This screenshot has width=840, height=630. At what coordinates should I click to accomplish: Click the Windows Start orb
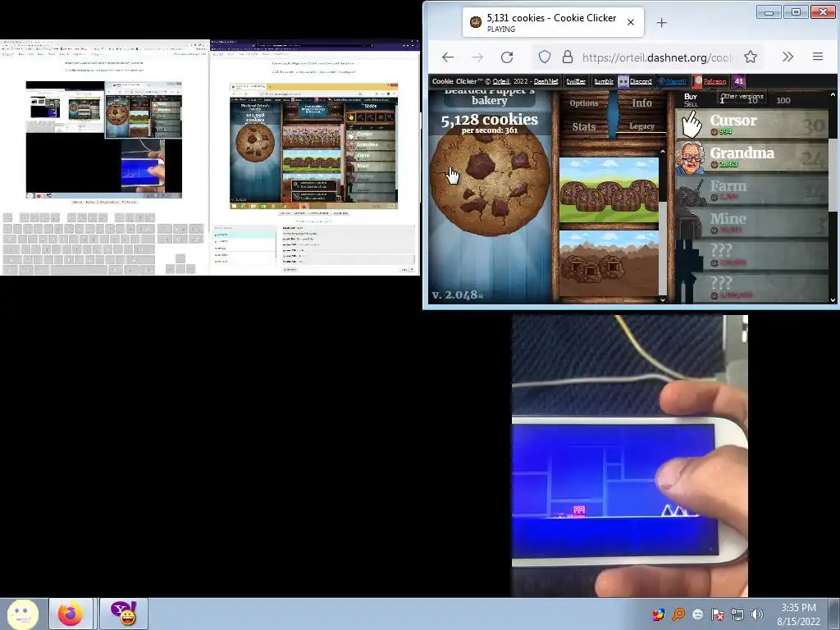(22, 614)
